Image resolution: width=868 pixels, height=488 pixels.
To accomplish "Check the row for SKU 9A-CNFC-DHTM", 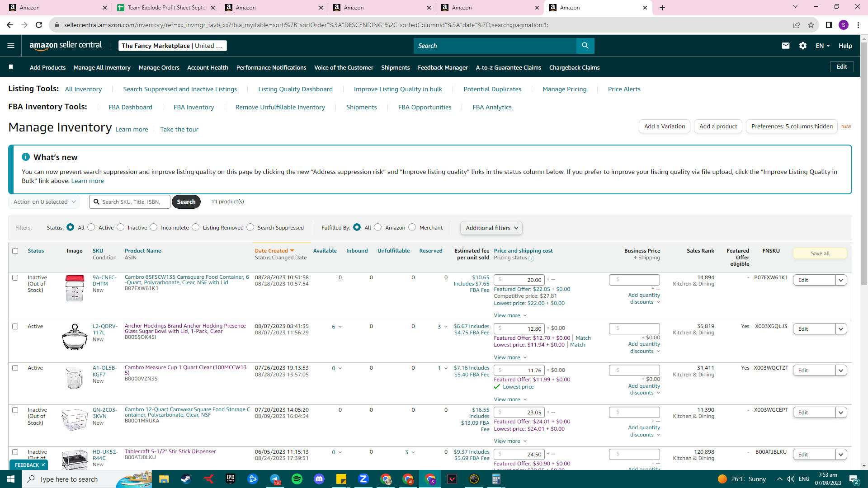I will pyautogui.click(x=15, y=277).
